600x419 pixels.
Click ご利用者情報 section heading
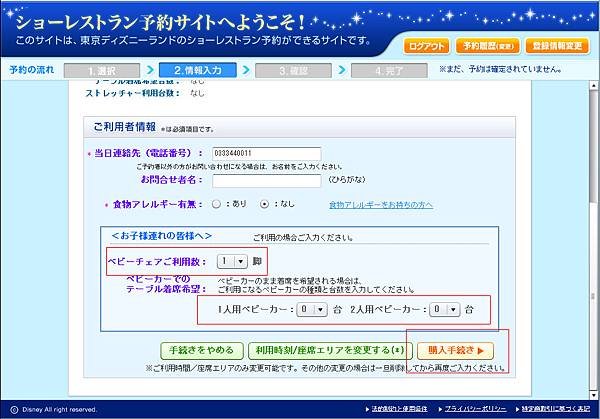[124, 127]
